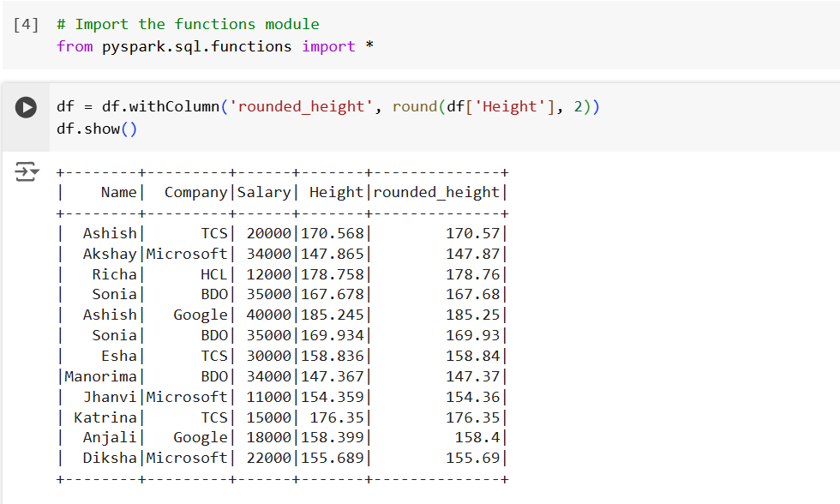Click the Salary column header in output

265,192
